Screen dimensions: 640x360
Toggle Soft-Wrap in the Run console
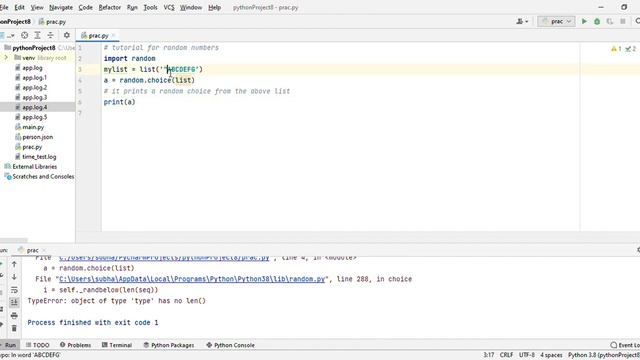14,290
